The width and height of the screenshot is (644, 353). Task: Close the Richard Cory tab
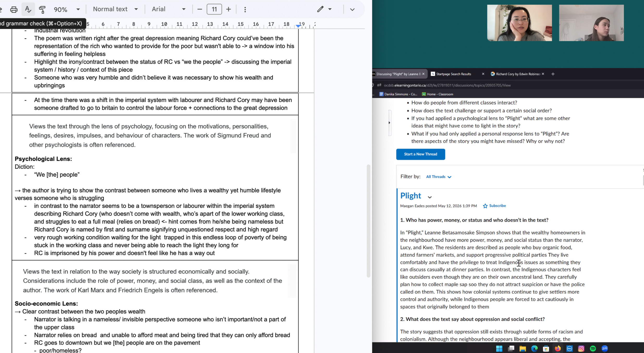(x=543, y=74)
